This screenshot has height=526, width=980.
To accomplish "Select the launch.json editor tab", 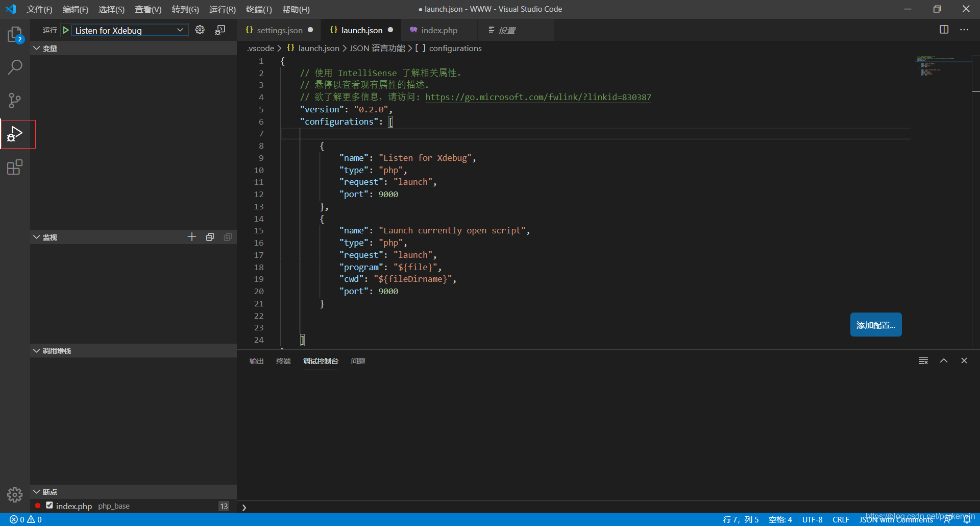I will pos(361,30).
